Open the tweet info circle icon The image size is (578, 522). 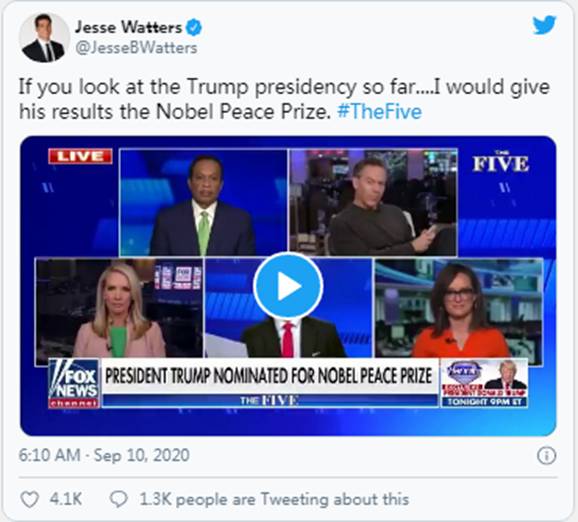tap(546, 456)
